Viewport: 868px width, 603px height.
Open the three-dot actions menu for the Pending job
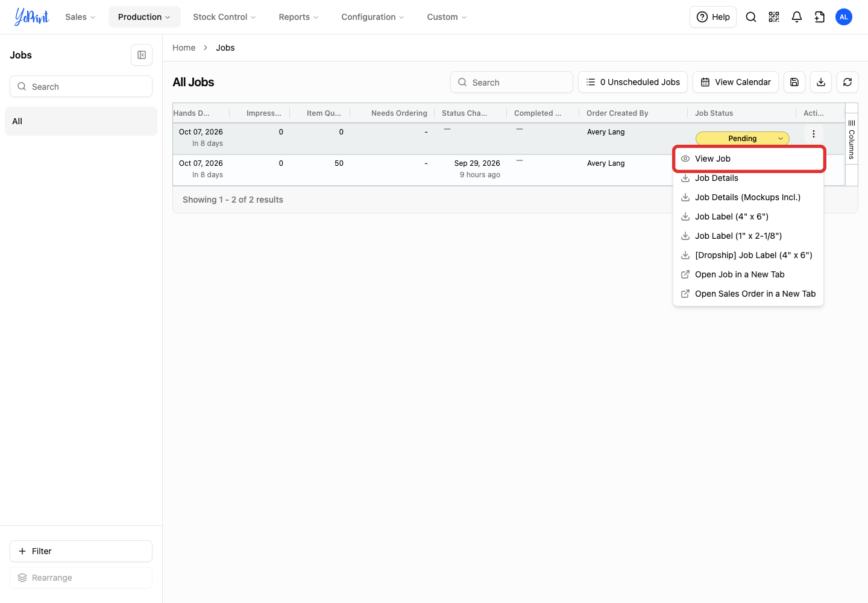[x=814, y=134]
